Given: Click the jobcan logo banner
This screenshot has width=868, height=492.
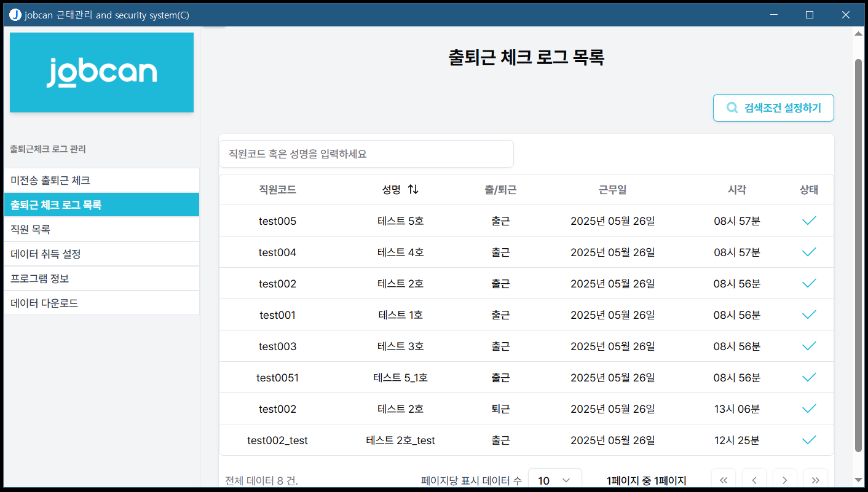Looking at the screenshot, I should click(x=101, y=72).
